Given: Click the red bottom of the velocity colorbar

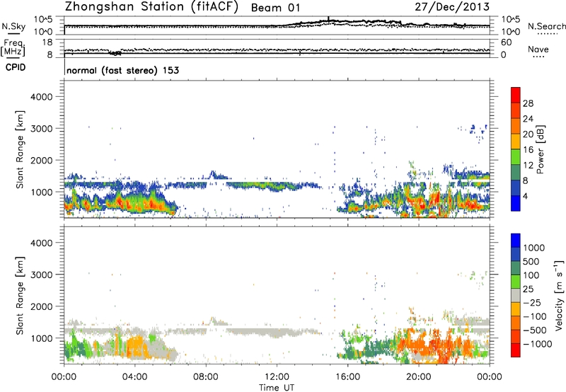Looking at the screenshot, I should coord(516,350).
